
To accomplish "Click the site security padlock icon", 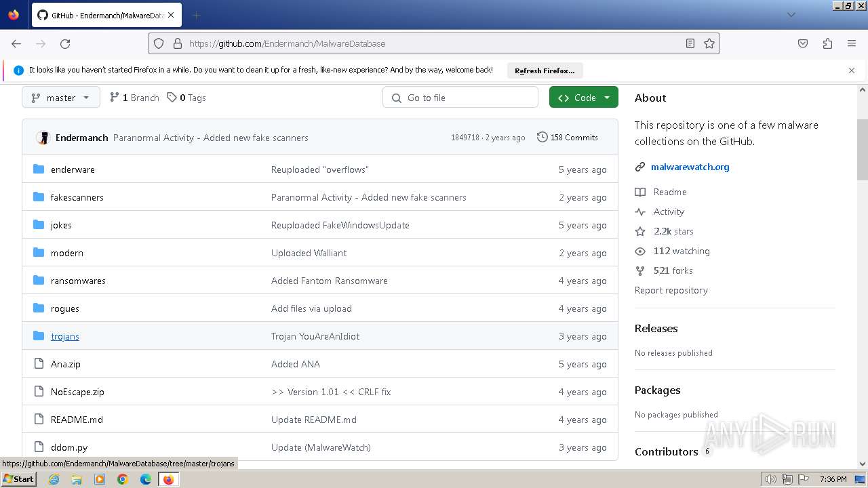I will click(x=178, y=43).
